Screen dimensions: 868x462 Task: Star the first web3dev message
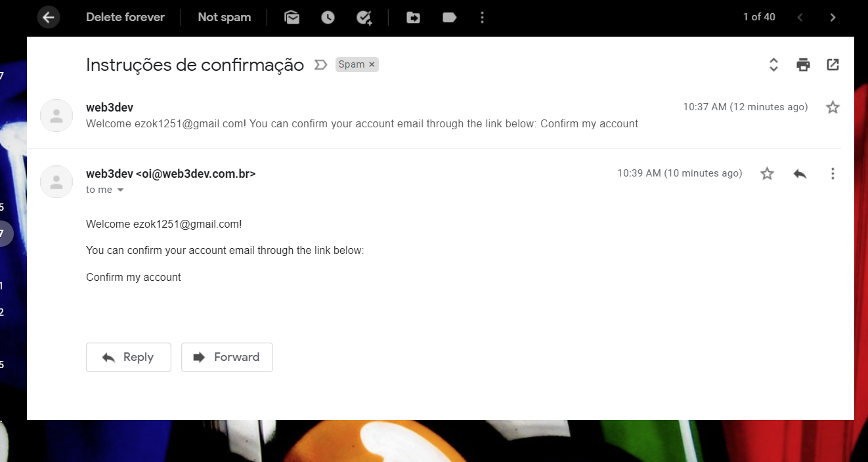click(833, 106)
